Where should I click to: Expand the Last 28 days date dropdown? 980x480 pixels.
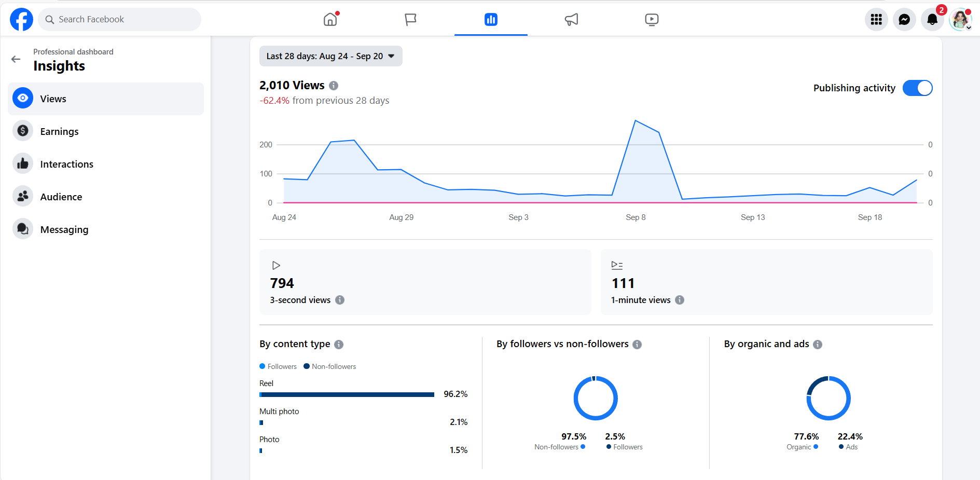(330, 56)
